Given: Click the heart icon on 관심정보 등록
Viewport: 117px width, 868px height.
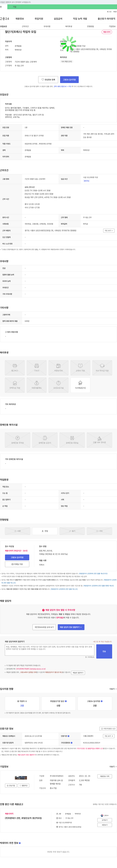Looking at the screenshot, I should click(x=43, y=80).
